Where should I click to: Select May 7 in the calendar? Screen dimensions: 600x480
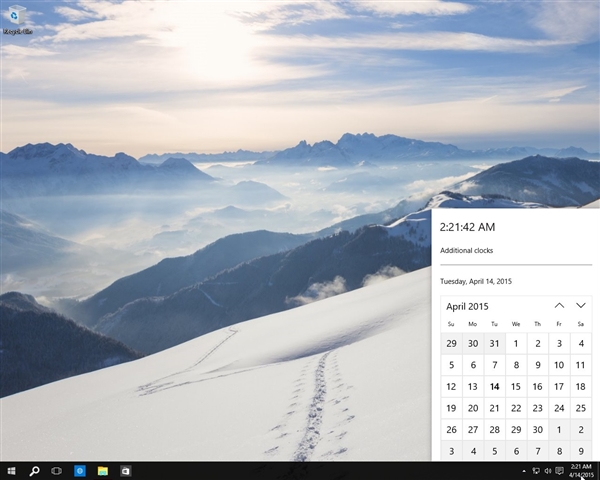pos(538,451)
